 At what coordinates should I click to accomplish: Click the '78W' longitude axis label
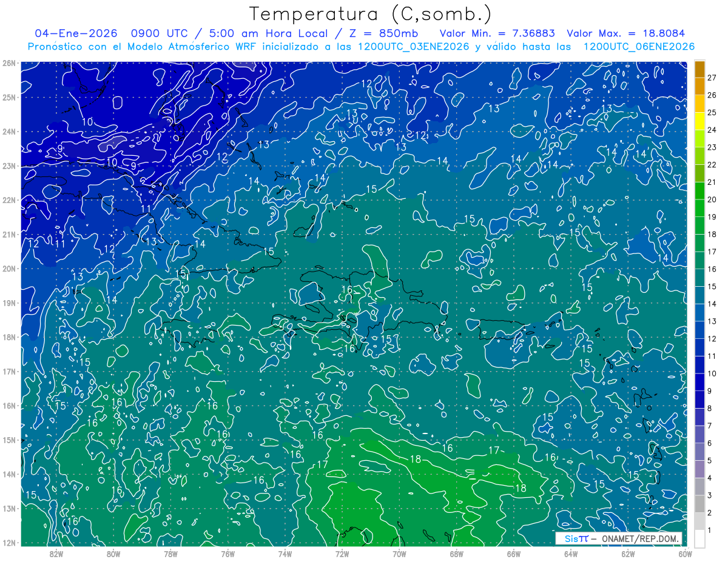coord(170,554)
